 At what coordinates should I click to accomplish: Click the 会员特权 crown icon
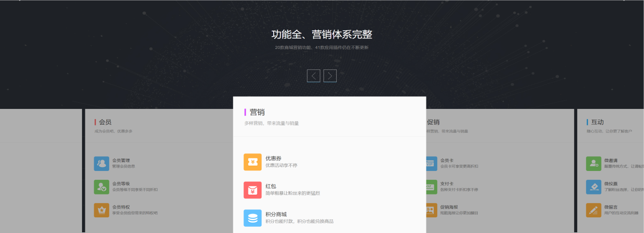tap(101, 211)
